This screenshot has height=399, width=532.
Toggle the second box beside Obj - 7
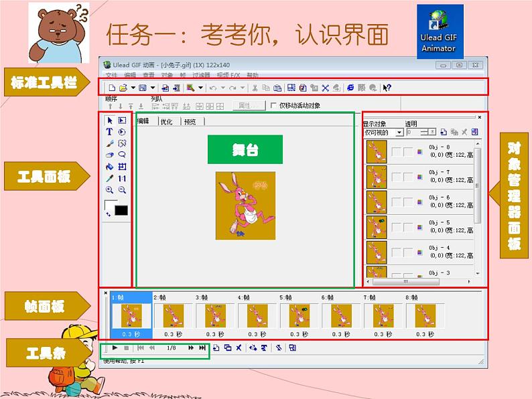pos(408,177)
